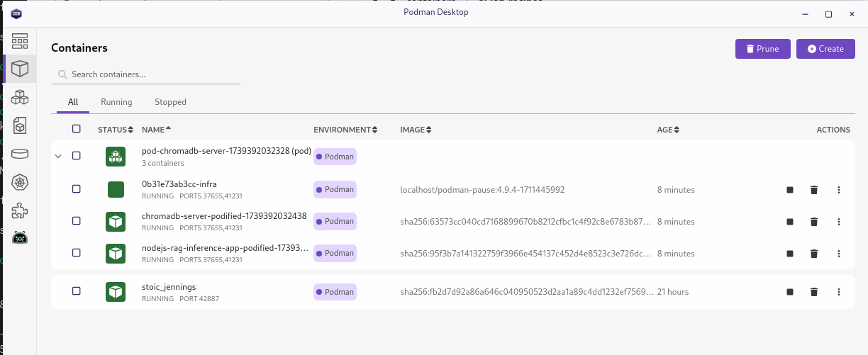868x355 pixels.
Task: Click the sha256:fb2d7d92a86a image text
Action: [525, 292]
